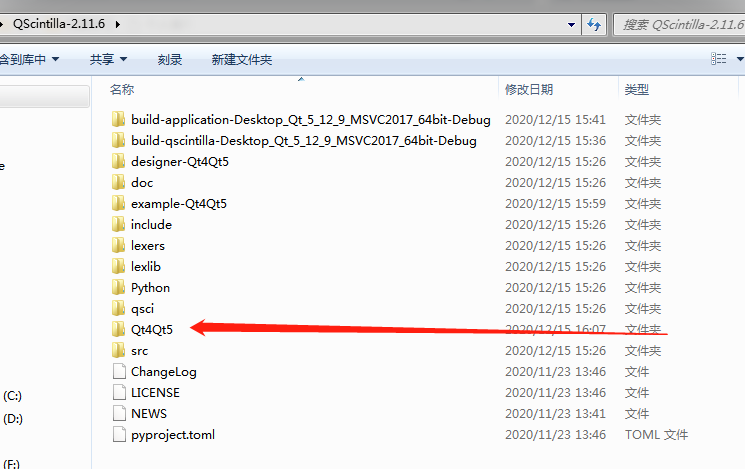Viewport: 745px width, 469px height.
Task: Select the include folder icon
Action: click(118, 224)
